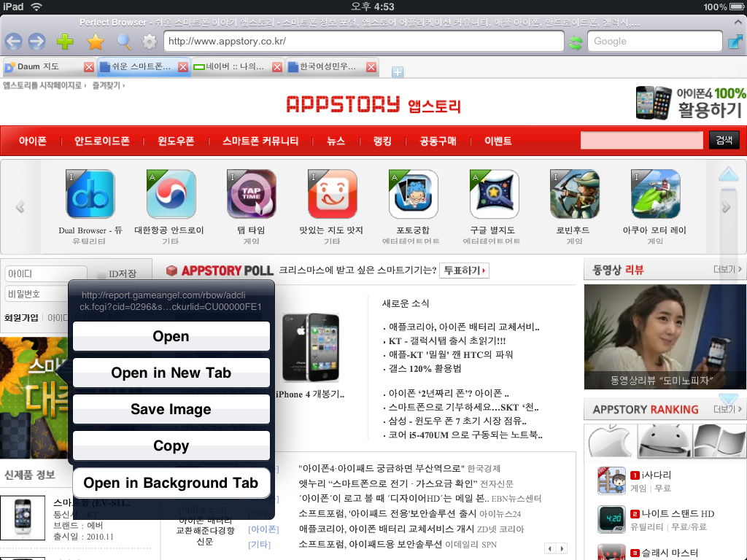Close the 네이버 tab

click(x=276, y=67)
